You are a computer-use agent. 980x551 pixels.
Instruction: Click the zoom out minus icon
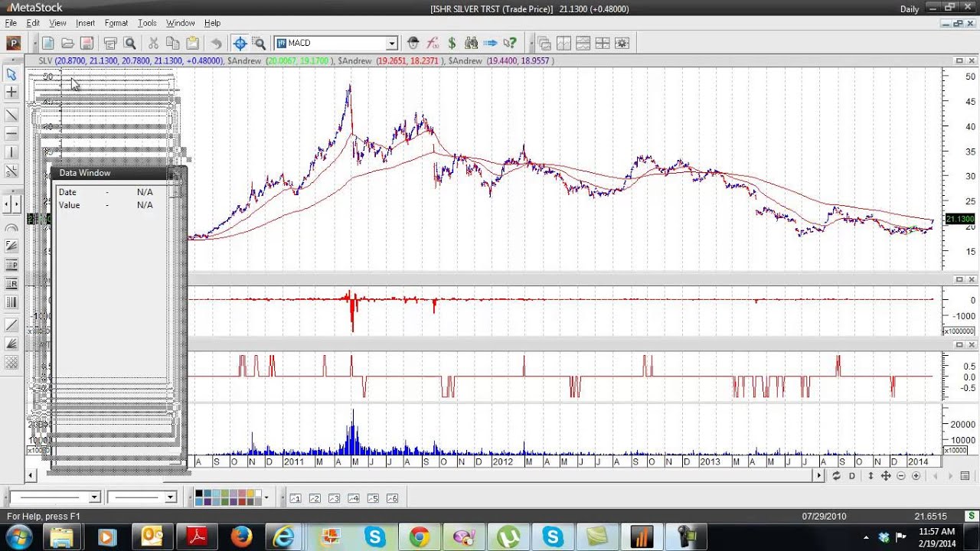(x=901, y=476)
